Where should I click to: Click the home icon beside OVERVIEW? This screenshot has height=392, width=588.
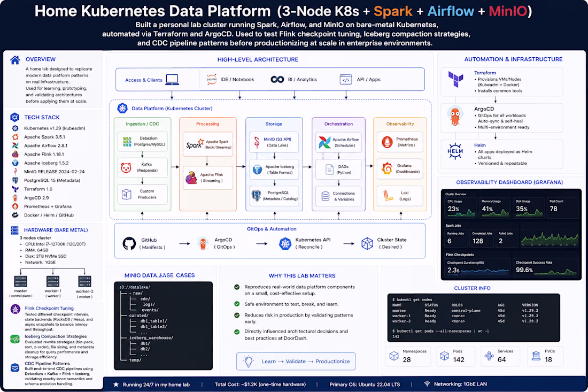(15, 60)
